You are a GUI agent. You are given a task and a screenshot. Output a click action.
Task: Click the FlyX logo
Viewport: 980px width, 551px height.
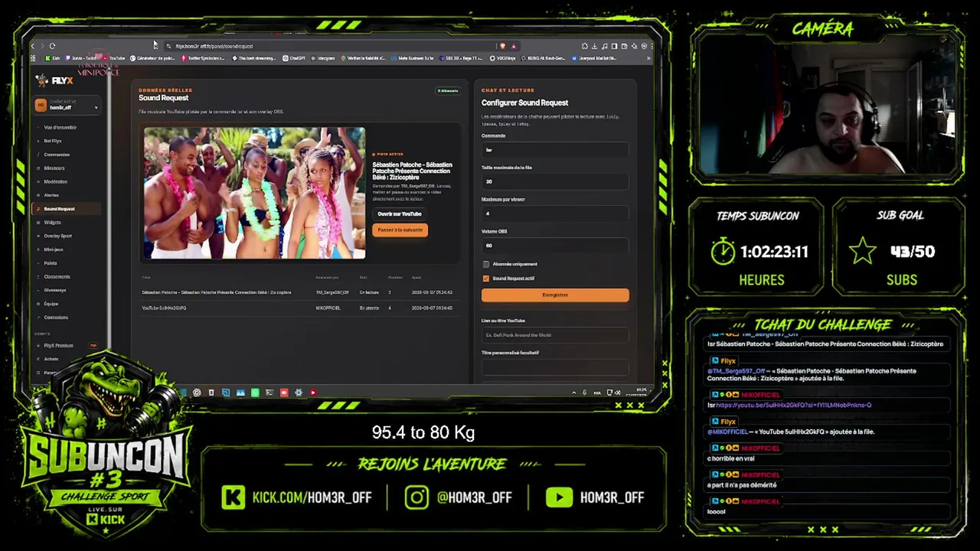point(54,80)
